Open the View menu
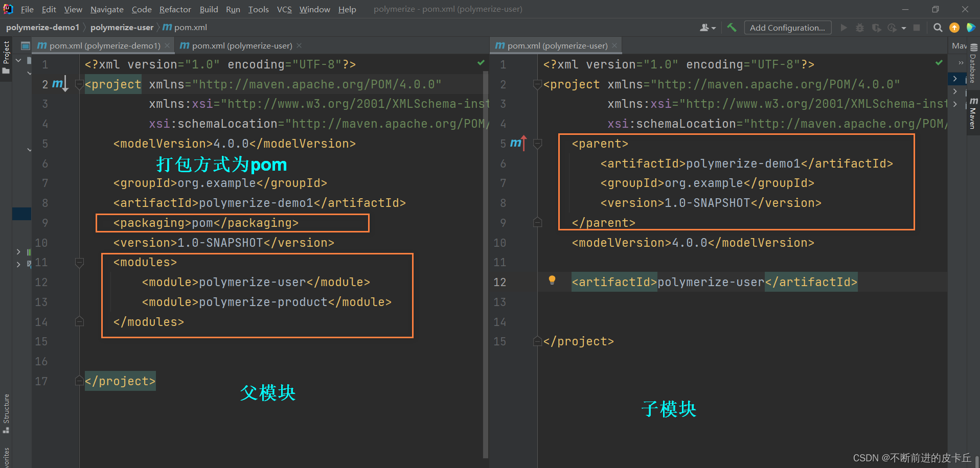The height and width of the screenshot is (468, 980). pos(73,9)
